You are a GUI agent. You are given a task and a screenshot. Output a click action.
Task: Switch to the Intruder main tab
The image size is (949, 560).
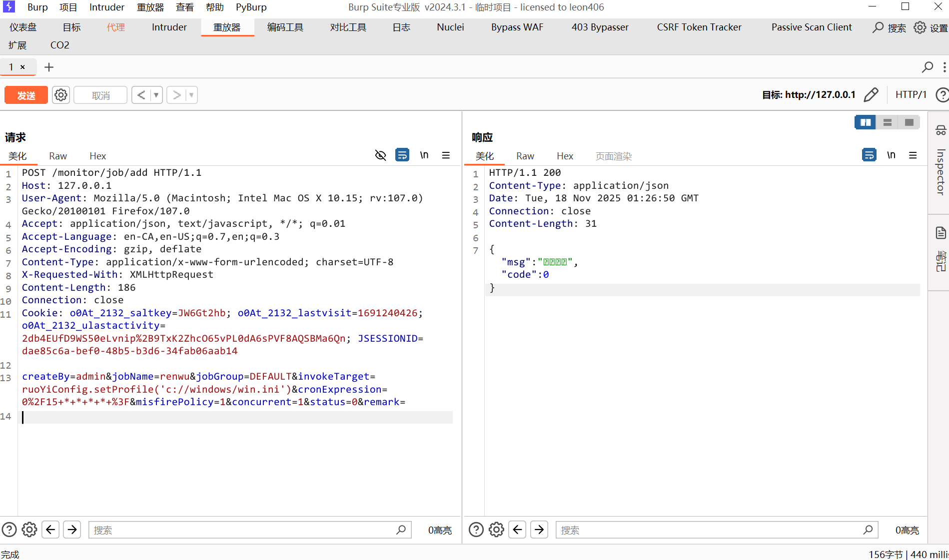point(169,27)
